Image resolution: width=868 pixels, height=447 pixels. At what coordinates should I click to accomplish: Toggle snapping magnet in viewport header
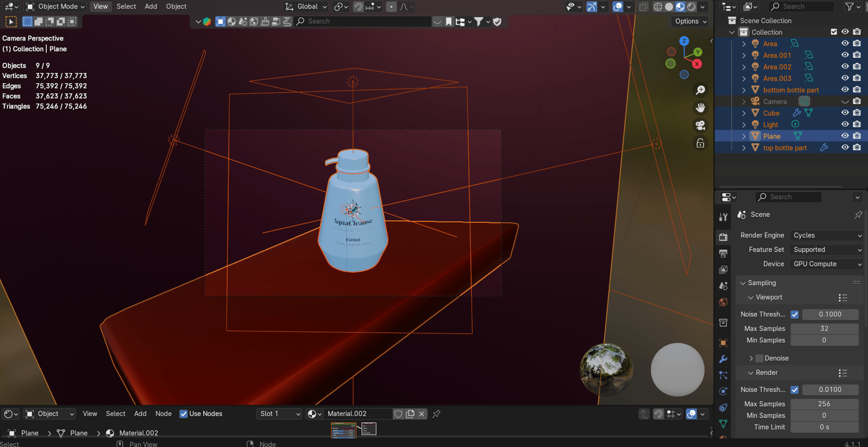pyautogui.click(x=359, y=7)
